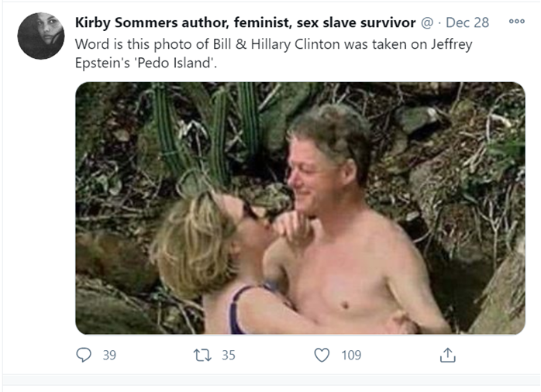Open the share upload icon
541x392 pixels.
(x=447, y=356)
